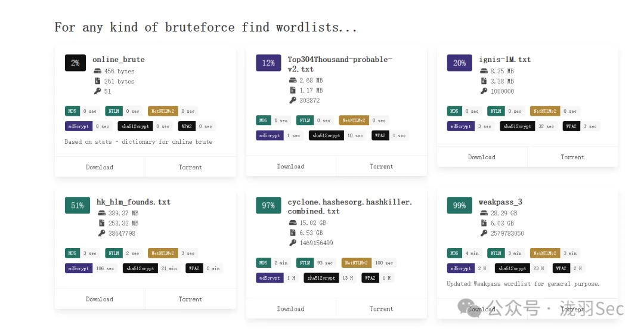
Task: Click the NetNTLMv2 tag on ignis-1M.txt card
Action: (x=544, y=111)
